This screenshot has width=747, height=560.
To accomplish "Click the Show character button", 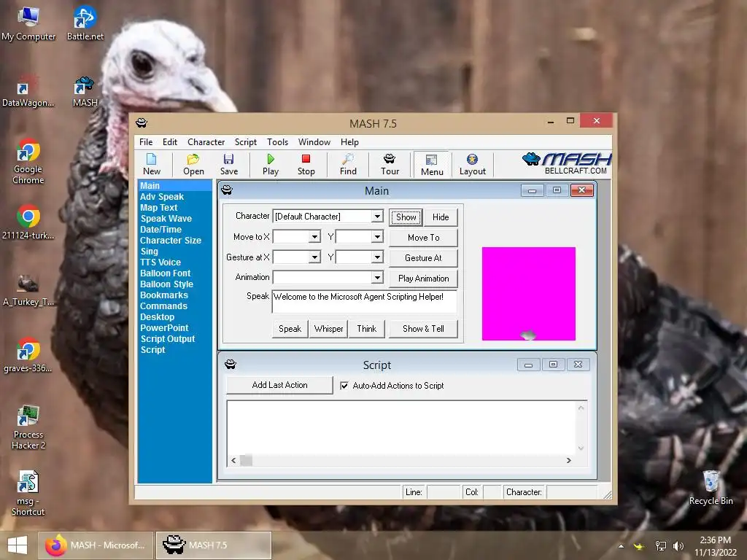I will coord(406,217).
